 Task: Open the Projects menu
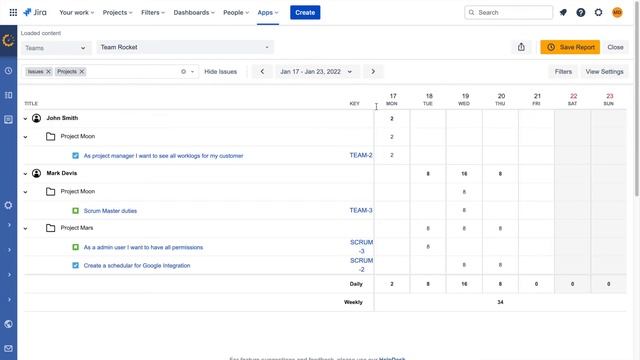[x=117, y=13]
